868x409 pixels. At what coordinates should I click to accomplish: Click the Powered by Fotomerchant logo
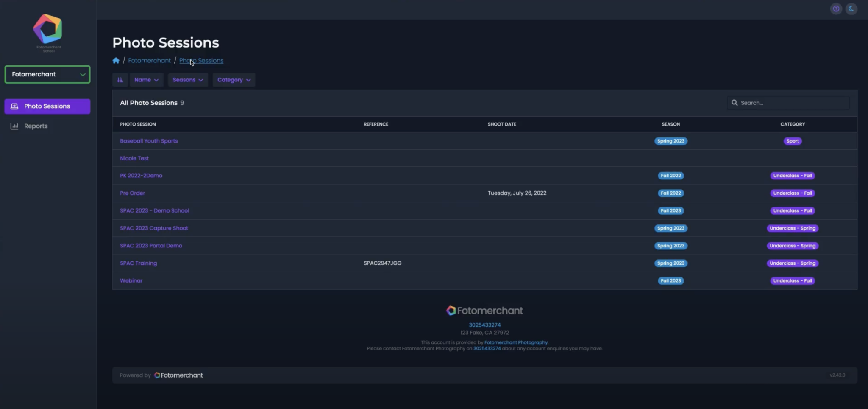(x=178, y=375)
